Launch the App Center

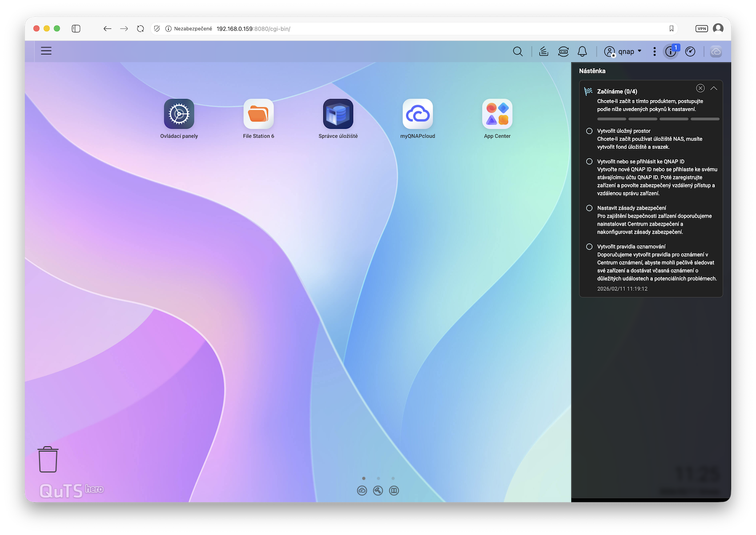point(497,114)
